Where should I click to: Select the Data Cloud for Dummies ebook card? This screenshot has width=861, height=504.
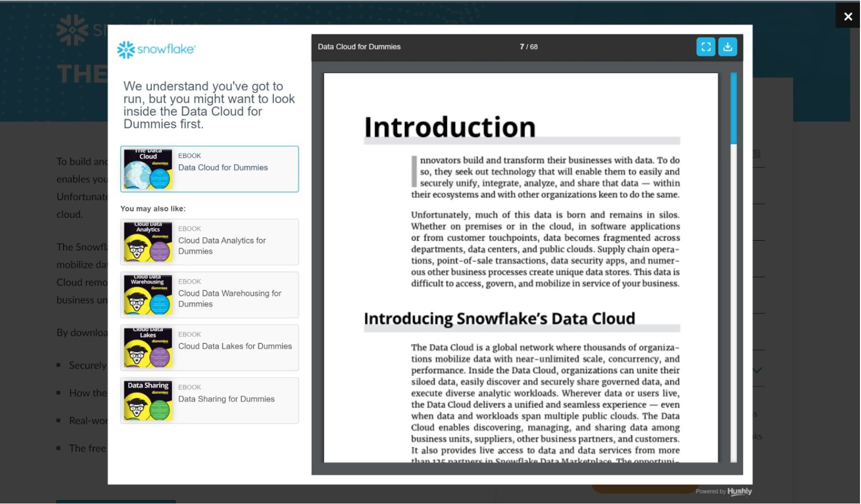[x=210, y=169]
